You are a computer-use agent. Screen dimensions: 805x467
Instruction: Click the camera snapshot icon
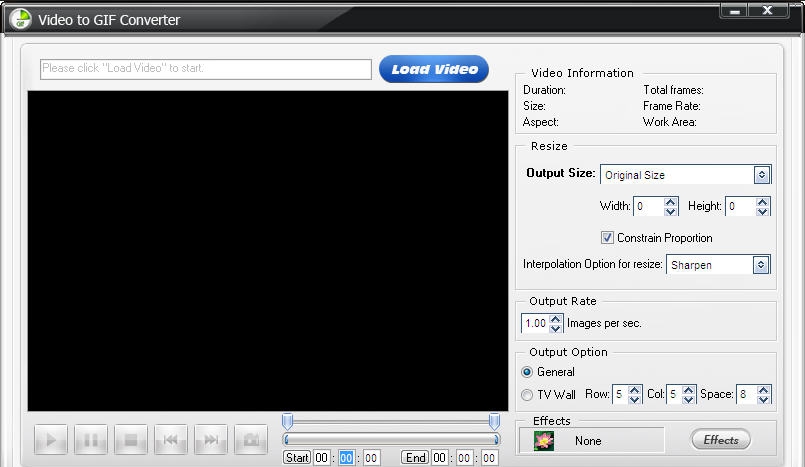251,440
